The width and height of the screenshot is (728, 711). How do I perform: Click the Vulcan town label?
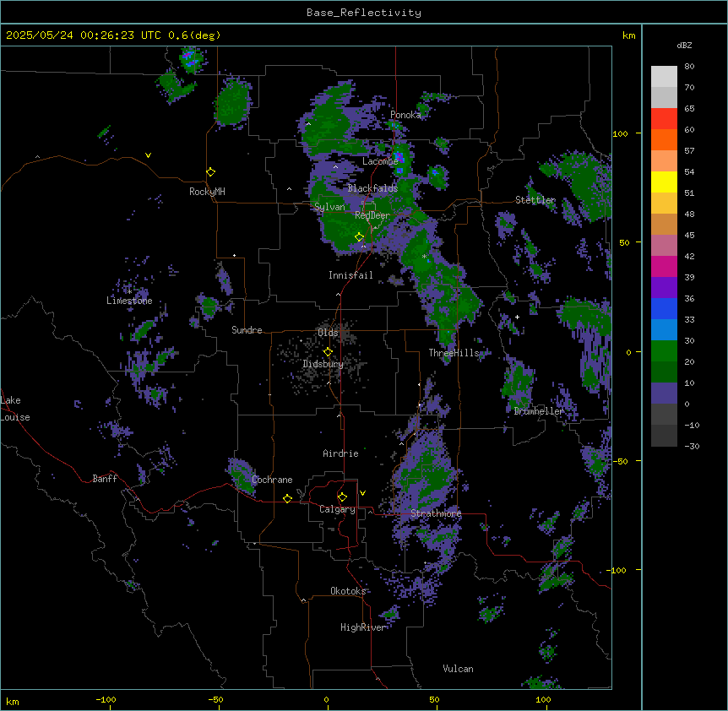pyautogui.click(x=459, y=669)
